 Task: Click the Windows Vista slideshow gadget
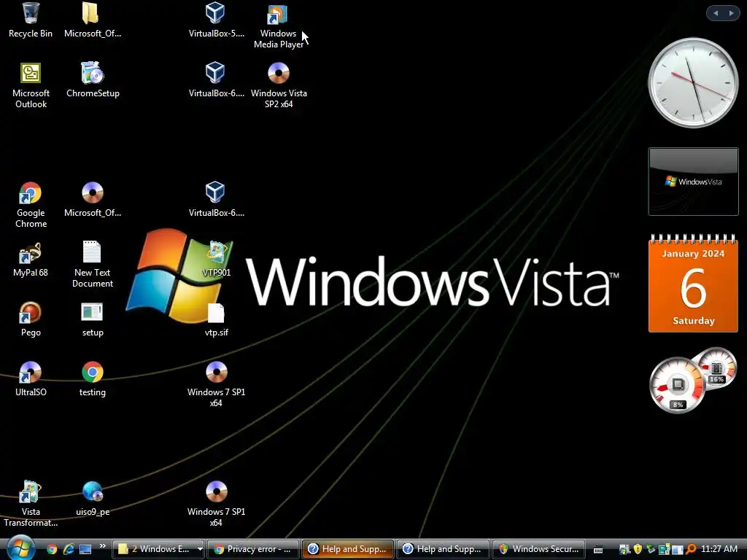[x=693, y=182]
